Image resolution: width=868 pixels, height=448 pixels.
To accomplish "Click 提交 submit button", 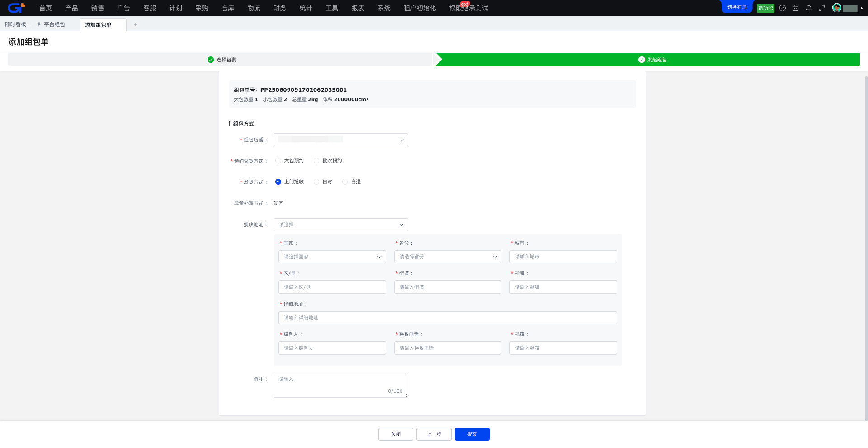I will [x=472, y=434].
